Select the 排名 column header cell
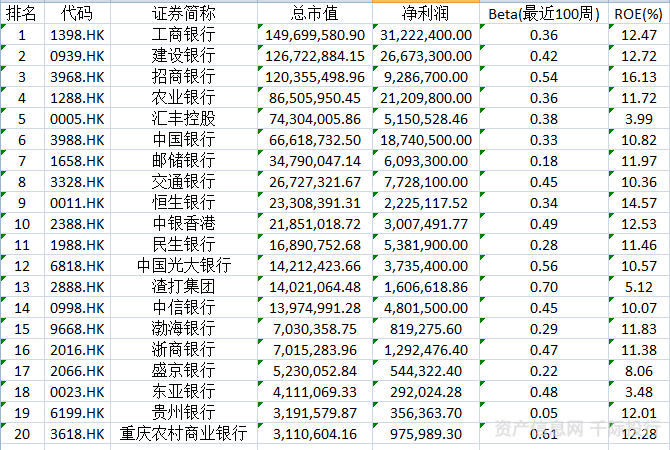The height and width of the screenshot is (450, 670). tap(22, 13)
